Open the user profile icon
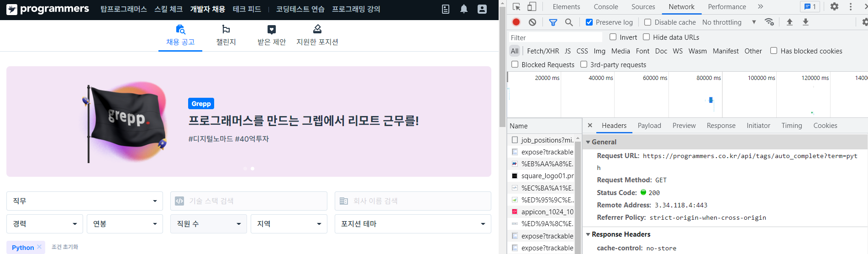This screenshot has width=868, height=254. pos(482,9)
